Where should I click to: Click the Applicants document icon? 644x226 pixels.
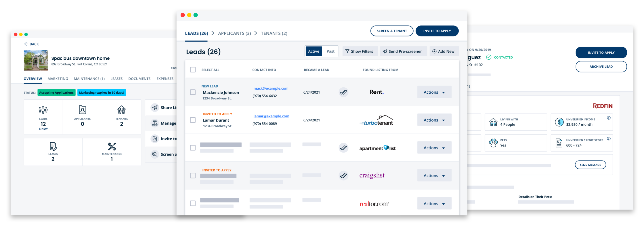[x=82, y=110]
